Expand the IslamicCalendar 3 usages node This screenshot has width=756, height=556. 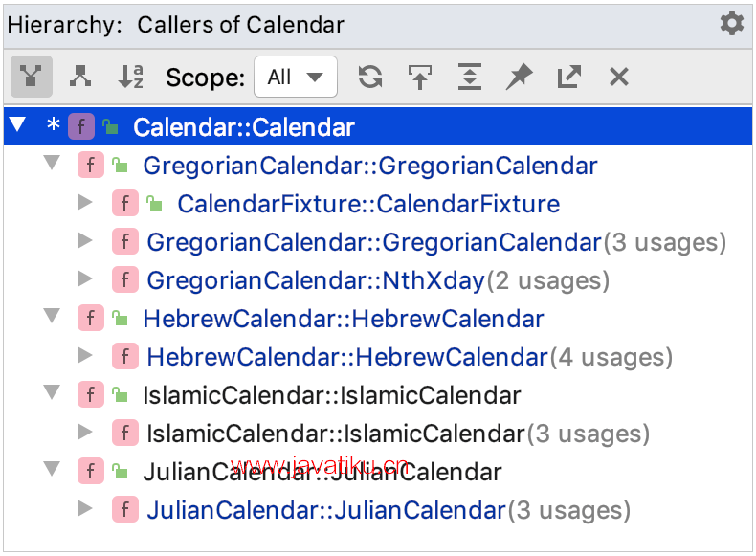pyautogui.click(x=85, y=433)
